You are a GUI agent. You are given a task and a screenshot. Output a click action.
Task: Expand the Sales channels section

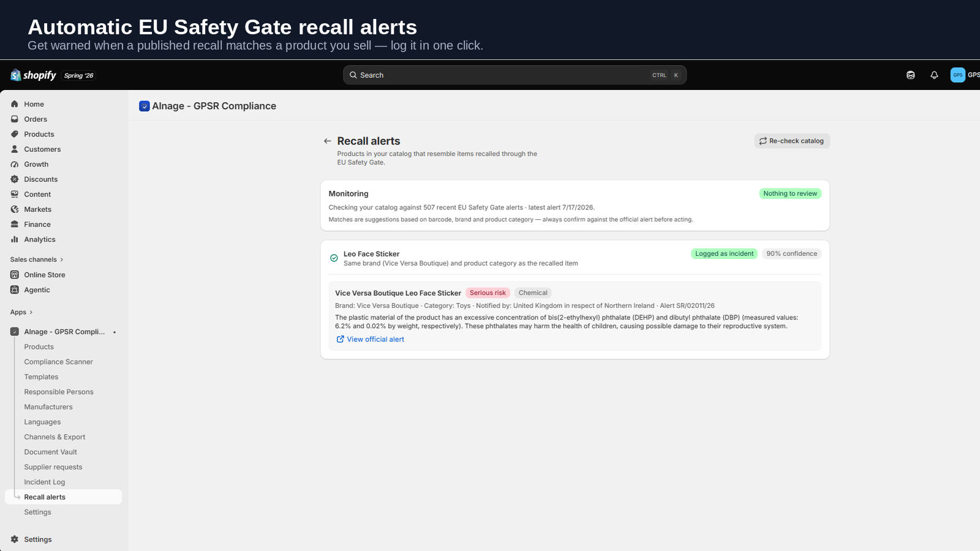37,260
